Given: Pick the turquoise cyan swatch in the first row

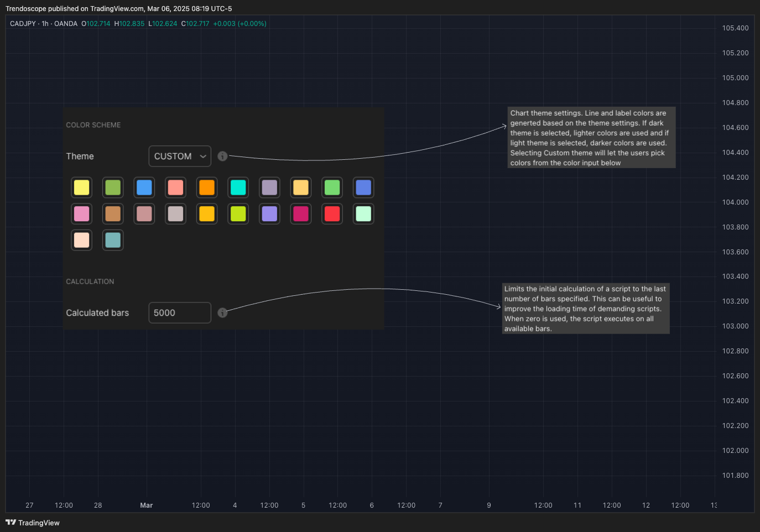Looking at the screenshot, I should point(238,187).
